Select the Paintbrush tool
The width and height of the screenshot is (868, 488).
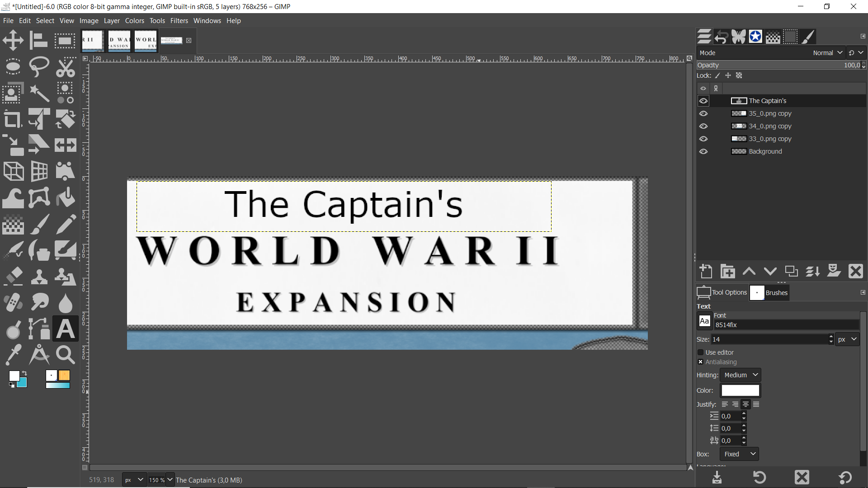[39, 224]
